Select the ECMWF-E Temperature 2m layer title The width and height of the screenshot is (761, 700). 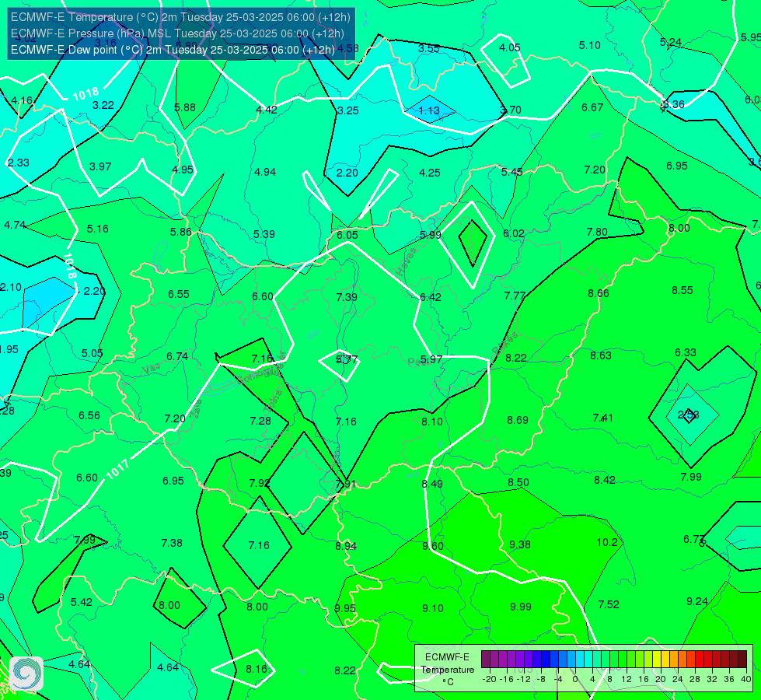click(x=180, y=17)
